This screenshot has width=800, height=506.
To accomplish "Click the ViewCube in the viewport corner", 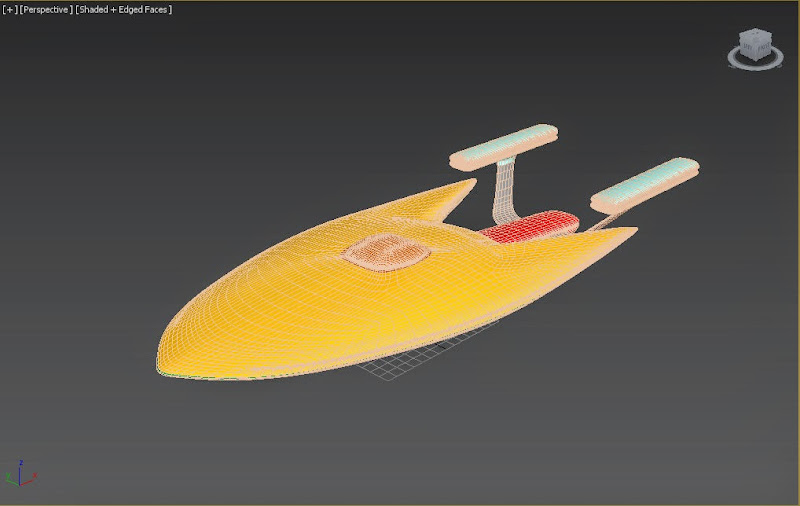I will (755, 45).
